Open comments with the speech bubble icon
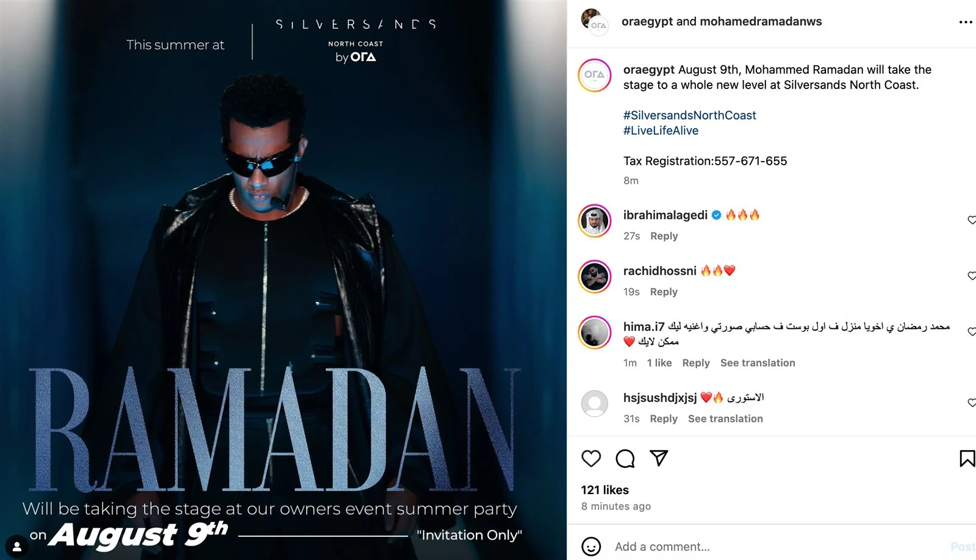Image resolution: width=976 pixels, height=560 pixels. click(x=625, y=458)
